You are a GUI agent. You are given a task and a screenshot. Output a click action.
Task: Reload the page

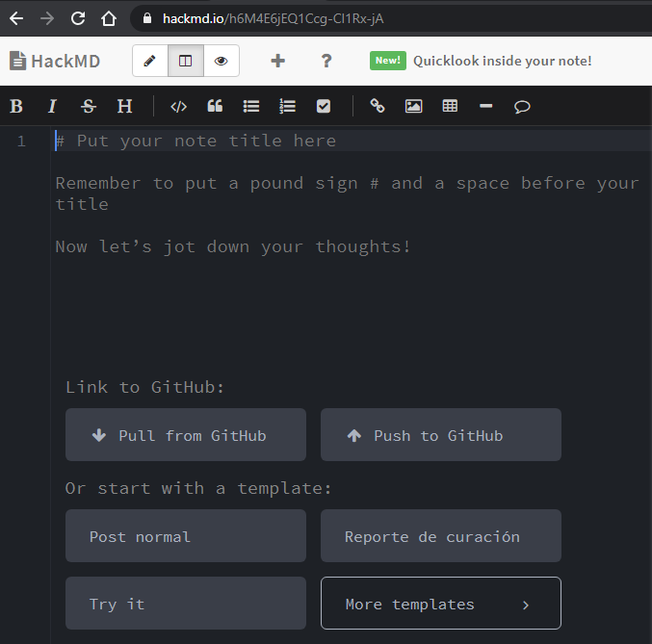[78, 18]
